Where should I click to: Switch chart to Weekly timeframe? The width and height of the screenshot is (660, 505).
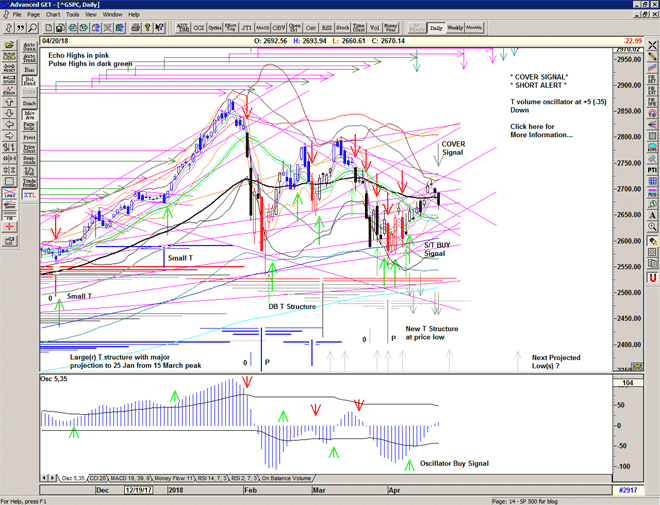tap(456, 28)
